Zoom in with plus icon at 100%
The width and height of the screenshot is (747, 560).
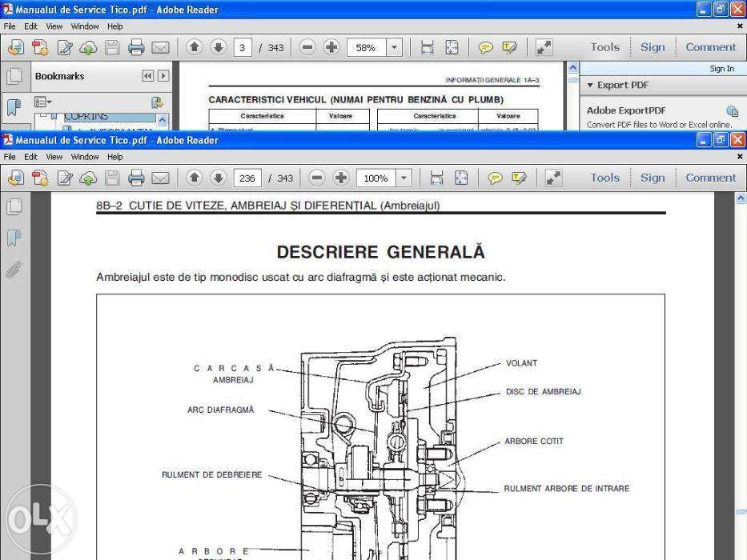click(x=340, y=178)
